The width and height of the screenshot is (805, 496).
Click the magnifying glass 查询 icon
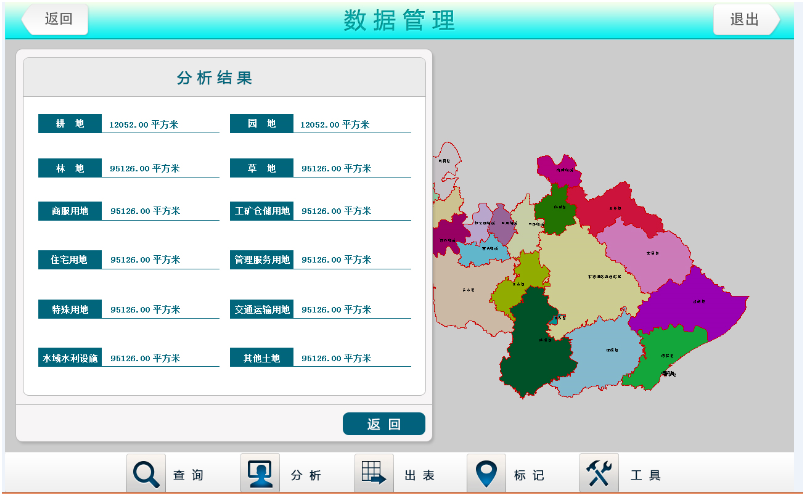146,473
